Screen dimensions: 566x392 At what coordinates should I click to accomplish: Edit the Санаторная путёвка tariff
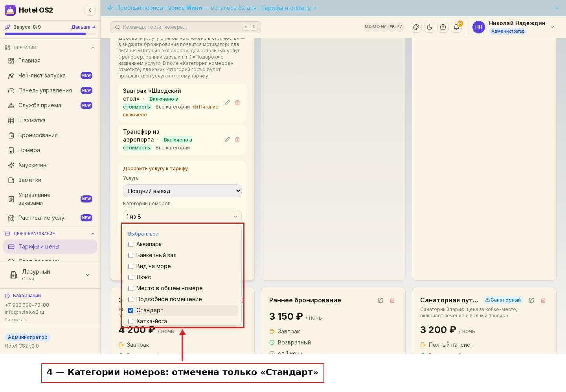click(x=531, y=300)
